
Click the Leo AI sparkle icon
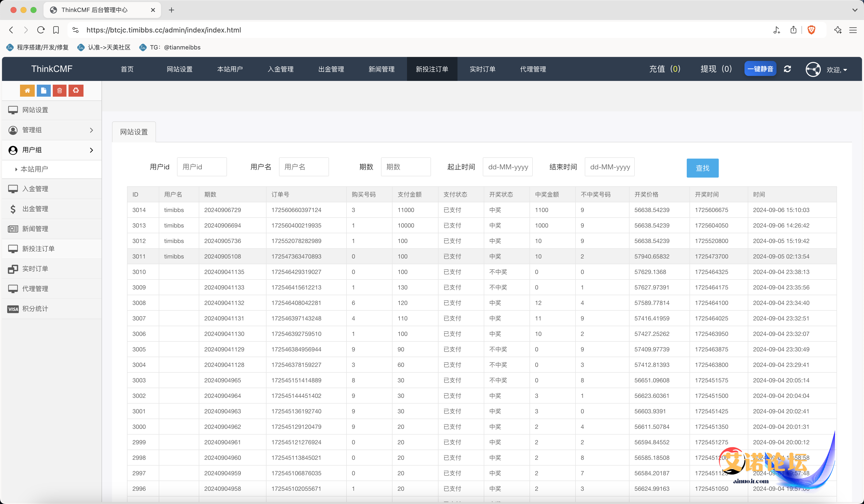837,30
